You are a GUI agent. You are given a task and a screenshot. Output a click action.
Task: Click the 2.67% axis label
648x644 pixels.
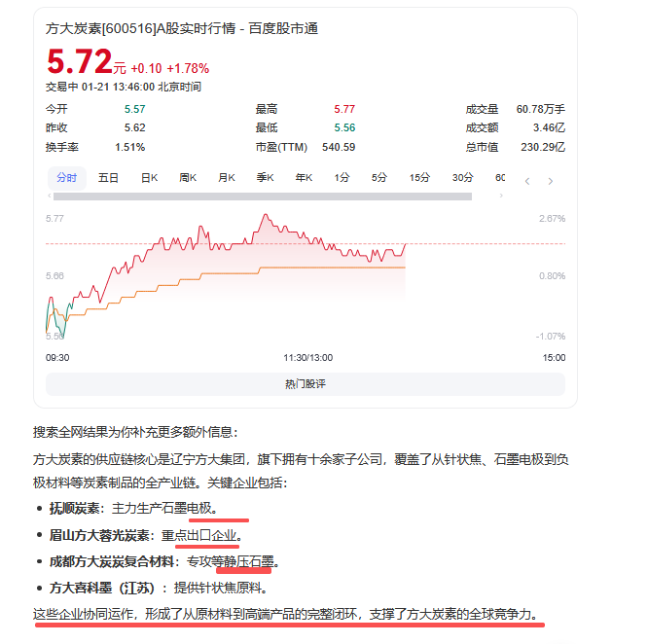coord(552,219)
